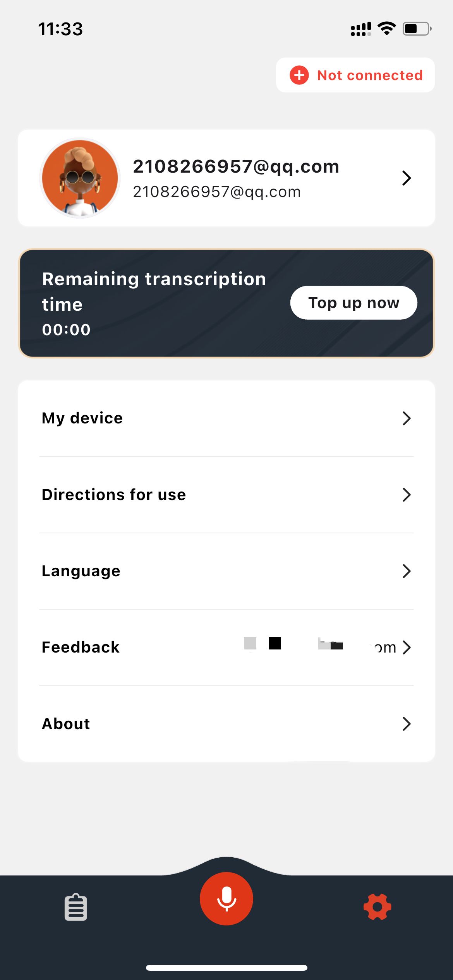Open the About chevron arrow
453x980 pixels.
pyautogui.click(x=406, y=724)
